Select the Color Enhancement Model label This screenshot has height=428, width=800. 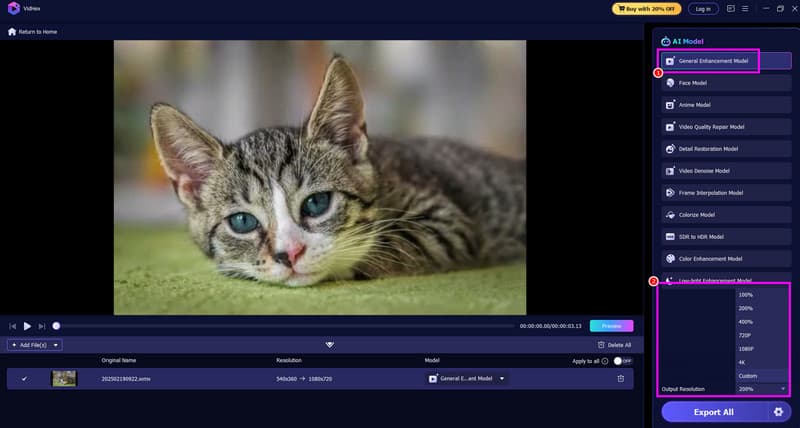[x=710, y=259]
